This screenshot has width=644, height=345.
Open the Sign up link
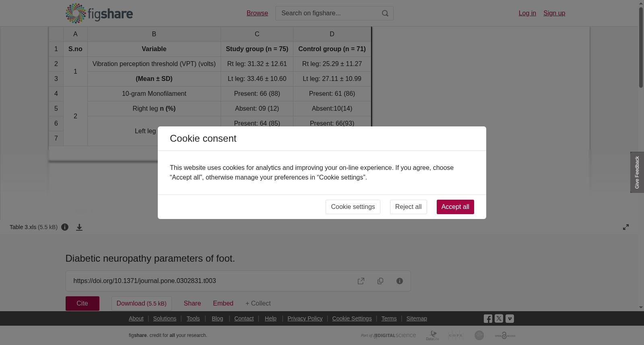[554, 13]
